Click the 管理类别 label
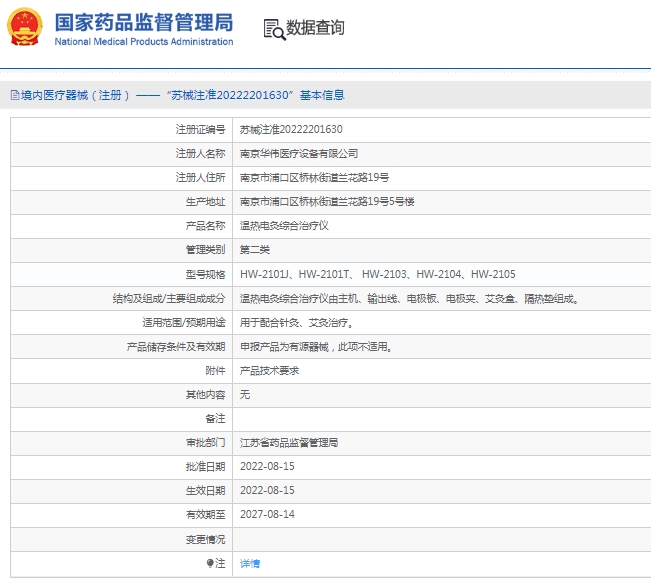Viewport: 651px width, 585px height. pyautogui.click(x=206, y=250)
